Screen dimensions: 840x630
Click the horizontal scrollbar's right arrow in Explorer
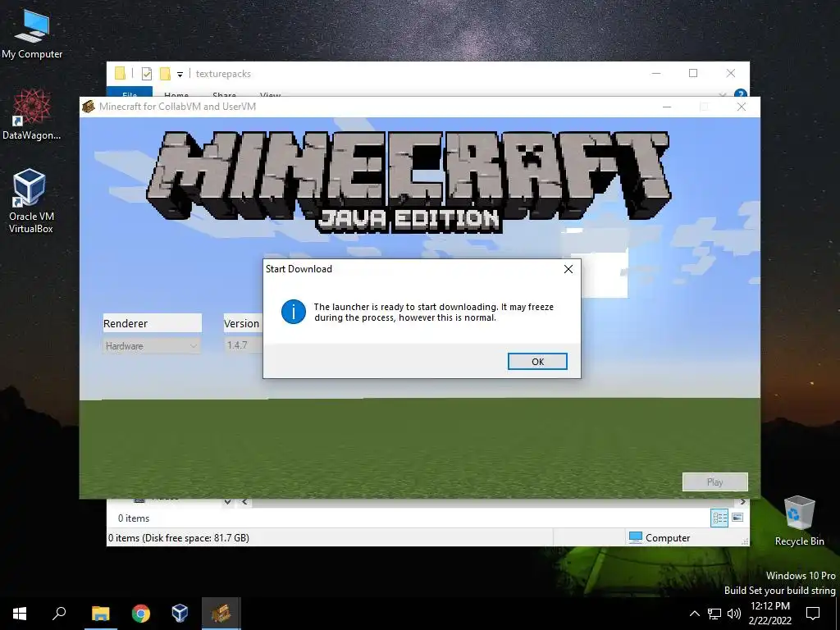(742, 502)
